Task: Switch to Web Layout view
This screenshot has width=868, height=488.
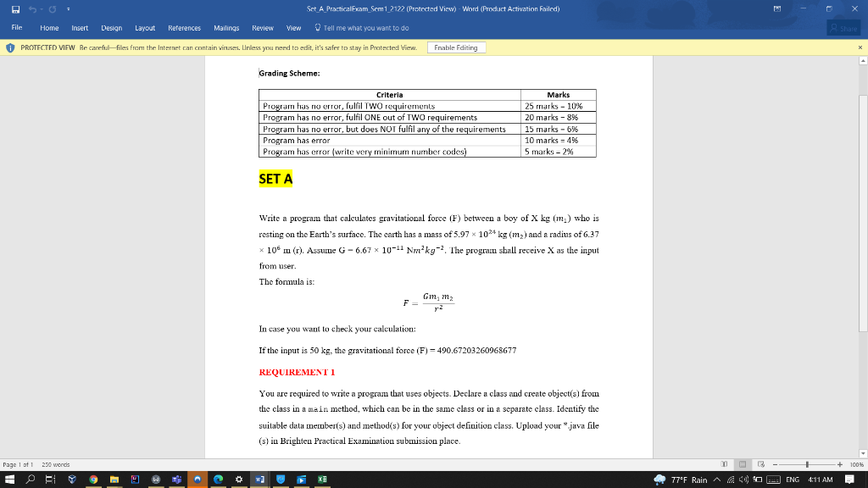Action: 761,465
